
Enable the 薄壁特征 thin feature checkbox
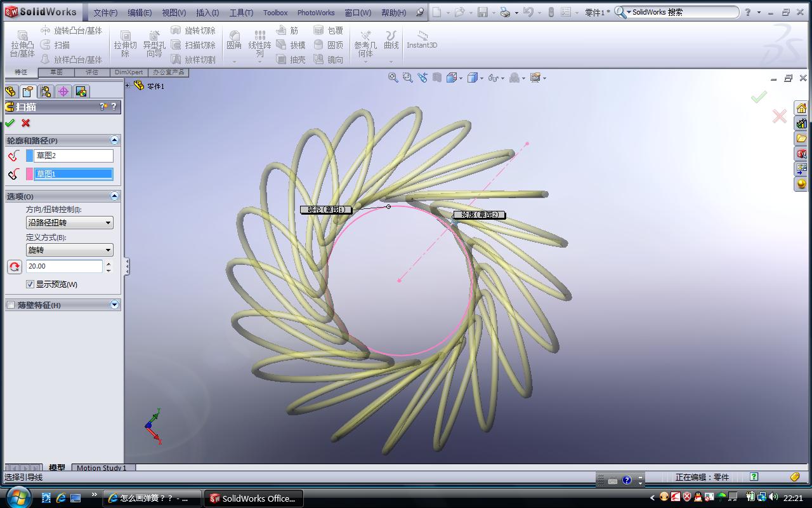[x=11, y=305]
